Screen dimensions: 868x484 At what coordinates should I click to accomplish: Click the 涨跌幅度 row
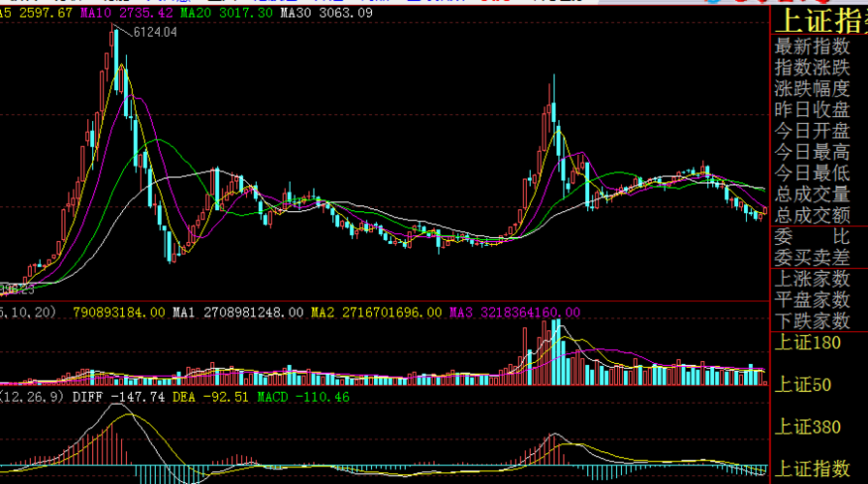pyautogui.click(x=812, y=88)
